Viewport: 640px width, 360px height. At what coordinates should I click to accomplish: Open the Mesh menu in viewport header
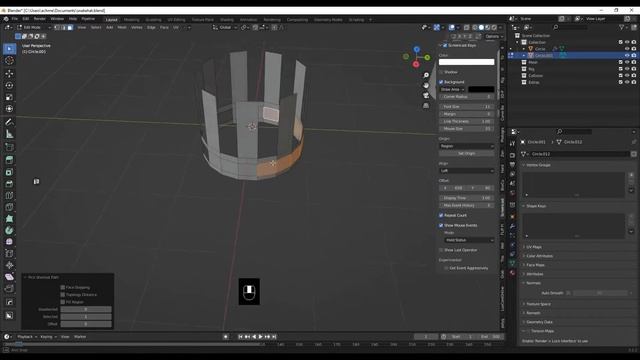coord(122,27)
